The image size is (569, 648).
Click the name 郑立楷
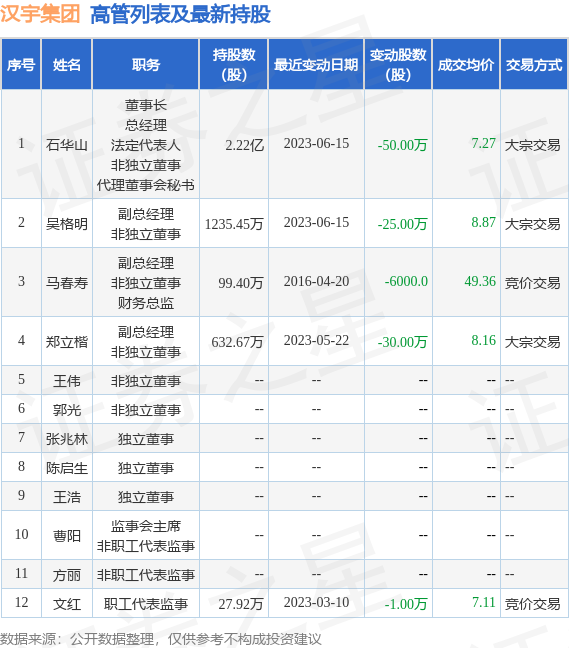(67, 342)
